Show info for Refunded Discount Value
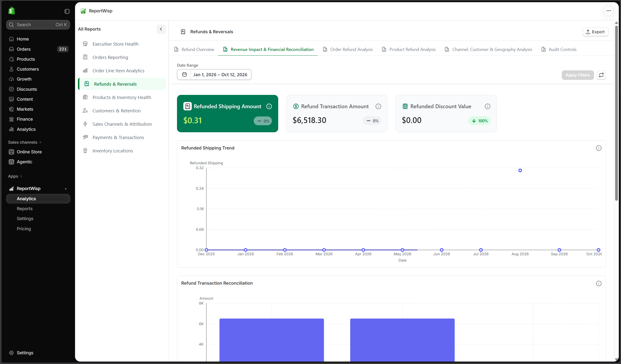 pyautogui.click(x=487, y=106)
